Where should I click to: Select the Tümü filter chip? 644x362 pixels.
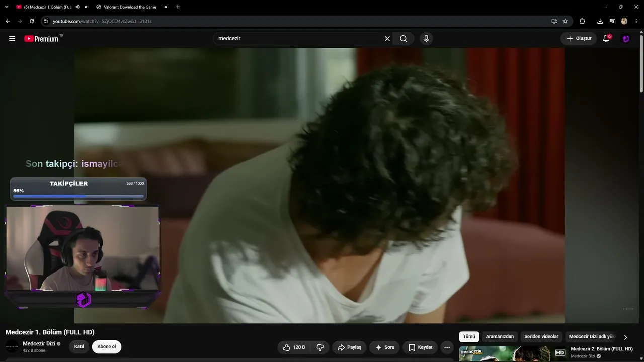click(469, 337)
